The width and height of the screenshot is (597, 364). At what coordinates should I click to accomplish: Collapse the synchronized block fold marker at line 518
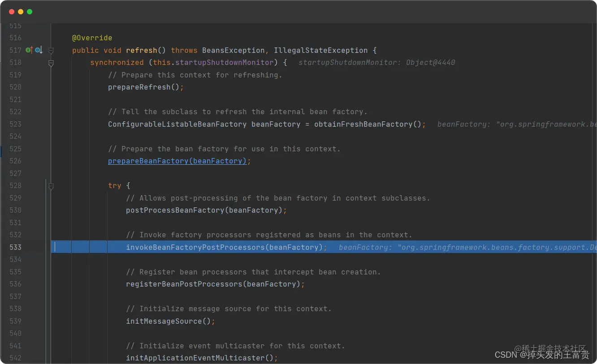coord(51,63)
